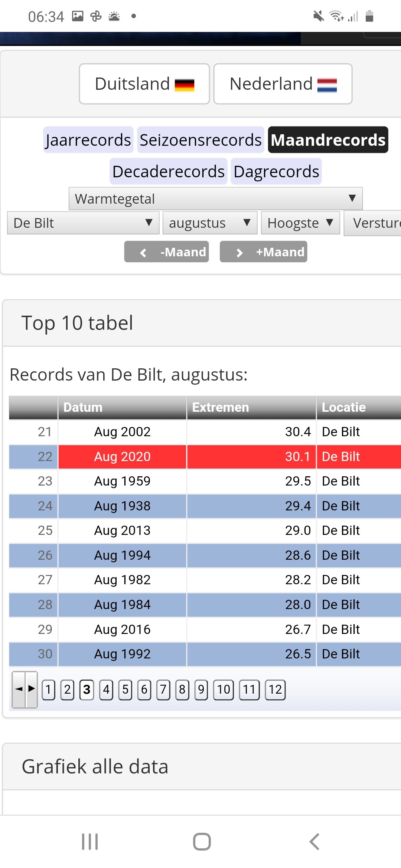Screen dimensions: 401x868
Task: Jump to table page 12
Action: [275, 690]
